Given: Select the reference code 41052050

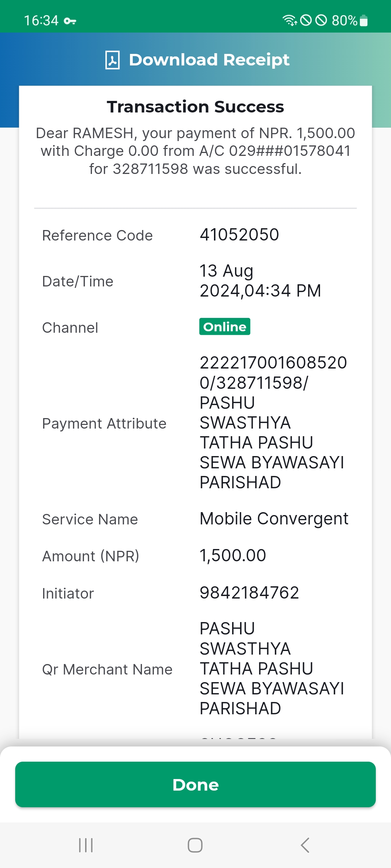Looking at the screenshot, I should pos(239,235).
